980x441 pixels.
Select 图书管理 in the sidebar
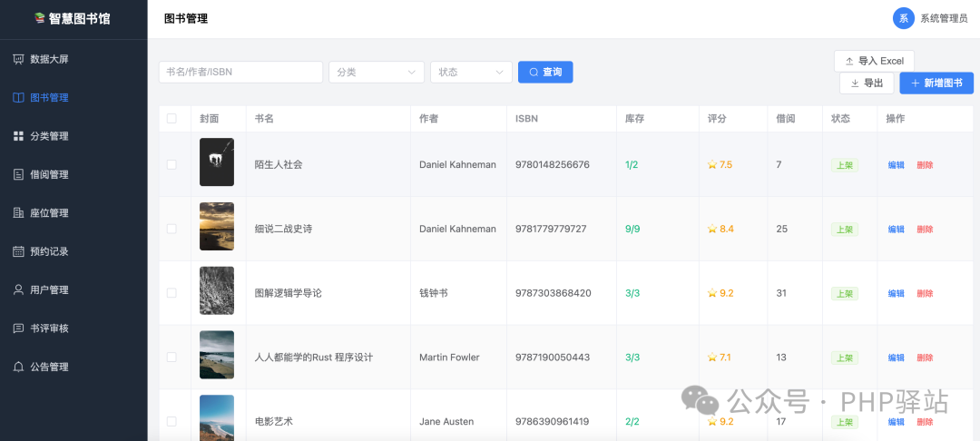[x=73, y=97]
